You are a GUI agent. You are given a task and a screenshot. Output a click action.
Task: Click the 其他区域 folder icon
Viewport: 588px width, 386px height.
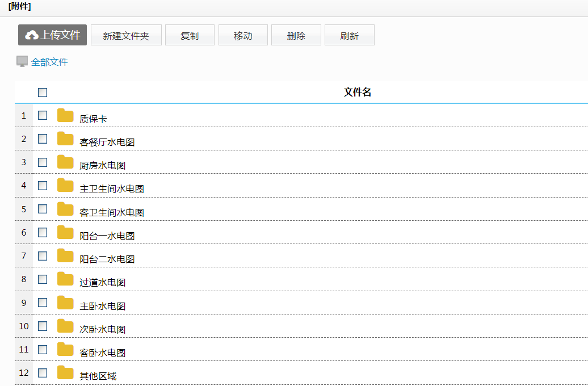pos(65,373)
